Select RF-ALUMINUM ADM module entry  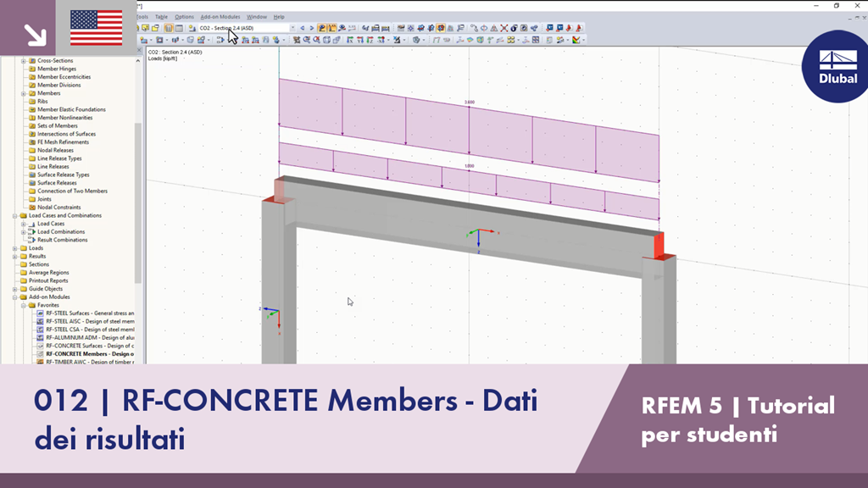pos(90,337)
